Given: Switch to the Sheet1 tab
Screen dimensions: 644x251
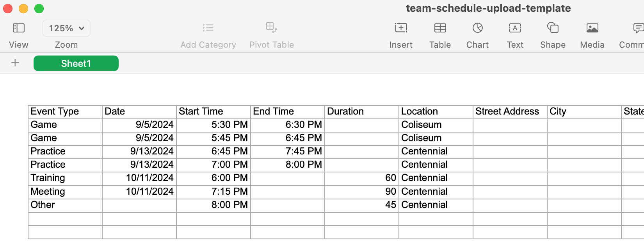Looking at the screenshot, I should pyautogui.click(x=76, y=63).
